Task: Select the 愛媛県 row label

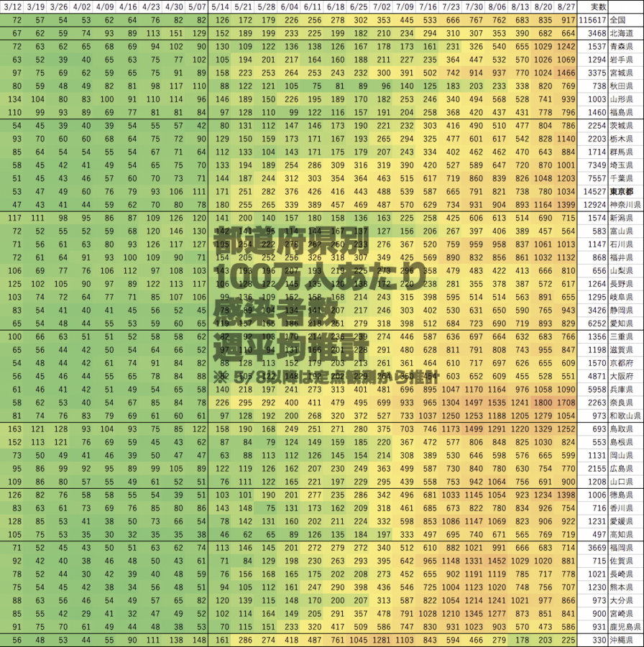Action: (621, 522)
